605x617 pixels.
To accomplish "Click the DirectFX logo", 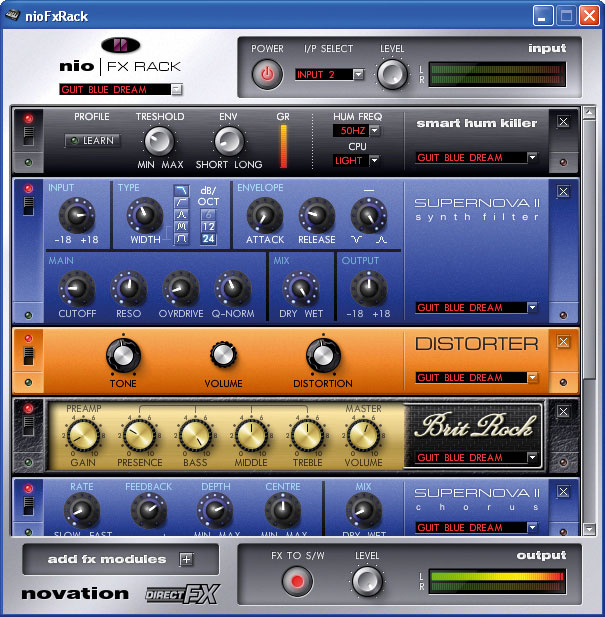I will tap(182, 594).
